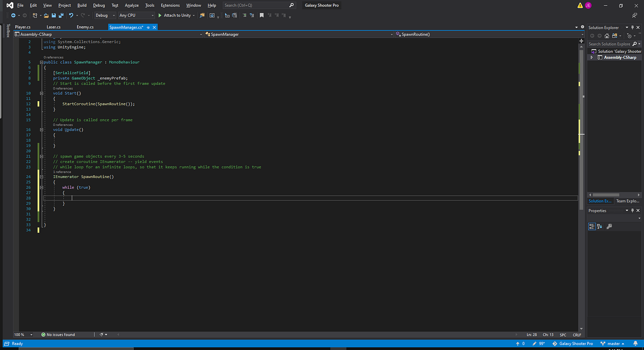Click the Redo arrow icon
The width and height of the screenshot is (644, 350).
point(83,15)
